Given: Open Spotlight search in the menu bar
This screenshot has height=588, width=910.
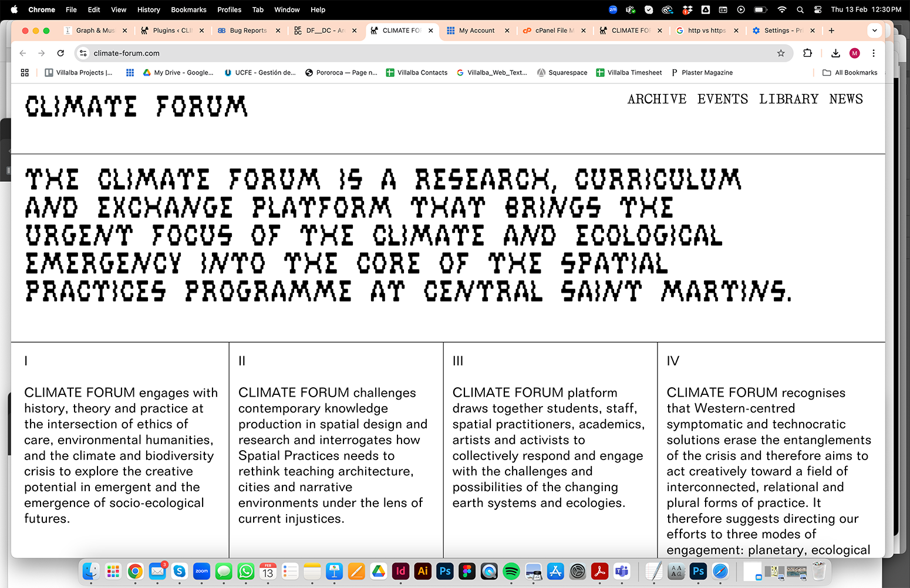Looking at the screenshot, I should pos(800,9).
